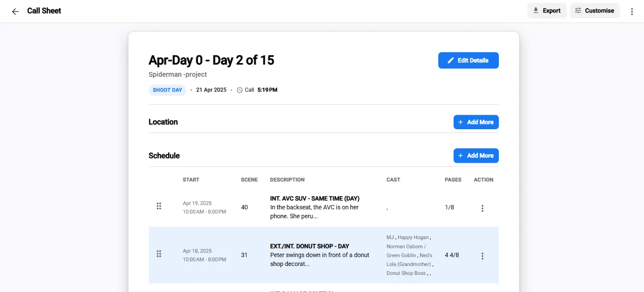The image size is (644, 292).
Task: Click description 'In the backseat, the AVC'
Action: tap(314, 212)
